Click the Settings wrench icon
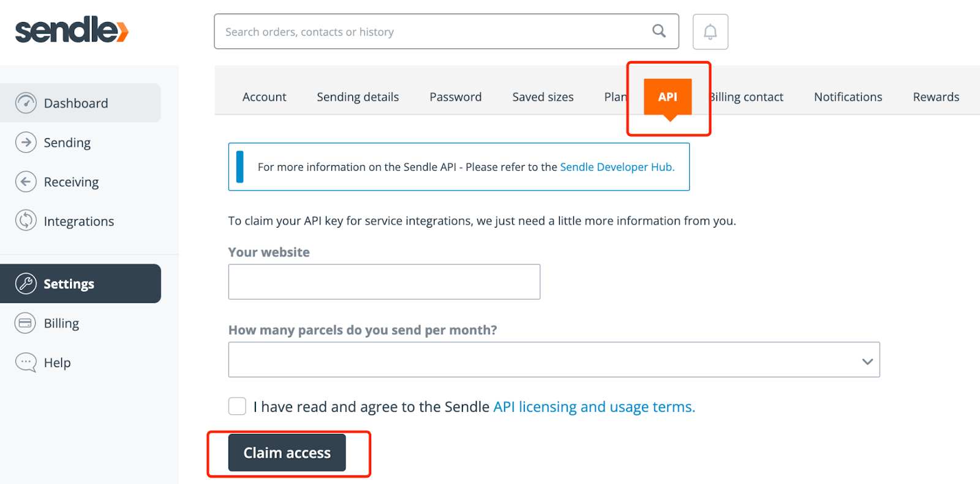 tap(26, 283)
